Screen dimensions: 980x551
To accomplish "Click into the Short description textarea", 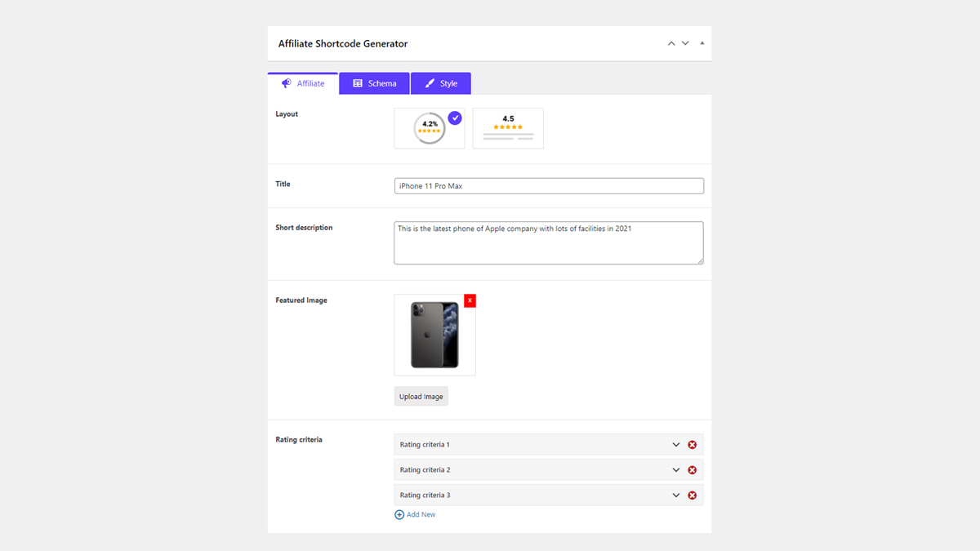I will (549, 243).
